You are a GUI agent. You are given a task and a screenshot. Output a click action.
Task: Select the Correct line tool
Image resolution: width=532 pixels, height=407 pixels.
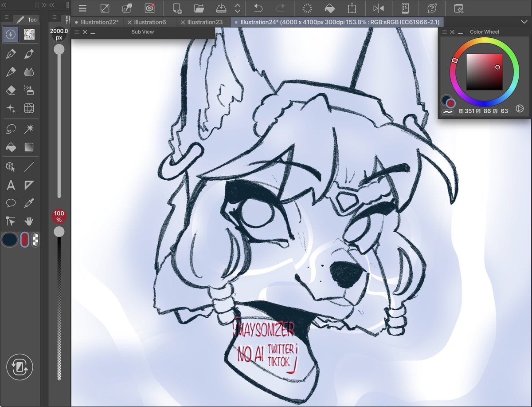point(11,221)
